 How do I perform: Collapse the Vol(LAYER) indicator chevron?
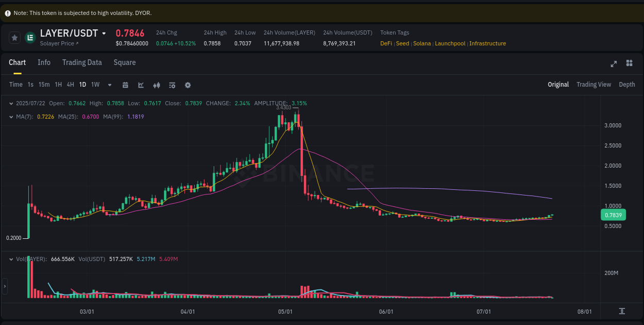pyautogui.click(x=11, y=259)
